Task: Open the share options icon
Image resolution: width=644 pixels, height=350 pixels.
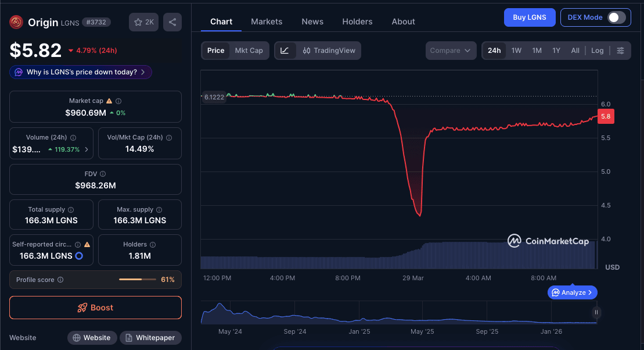Action: [x=171, y=22]
